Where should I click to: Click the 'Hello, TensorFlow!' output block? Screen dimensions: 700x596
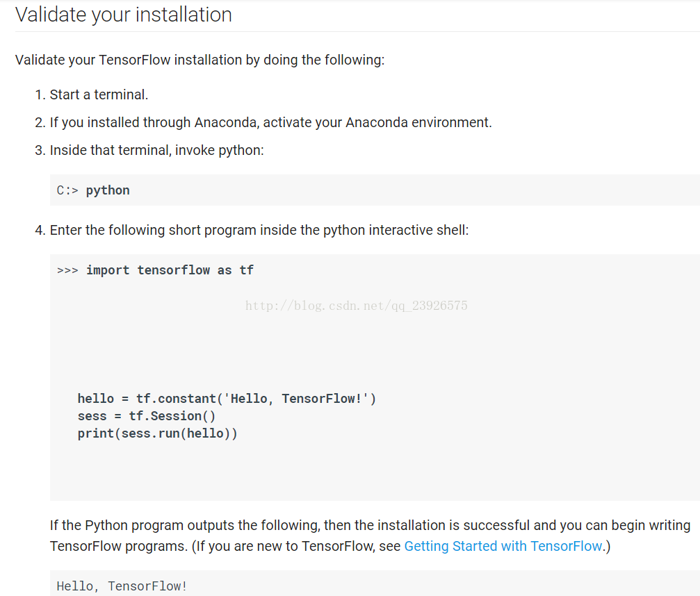click(x=375, y=583)
